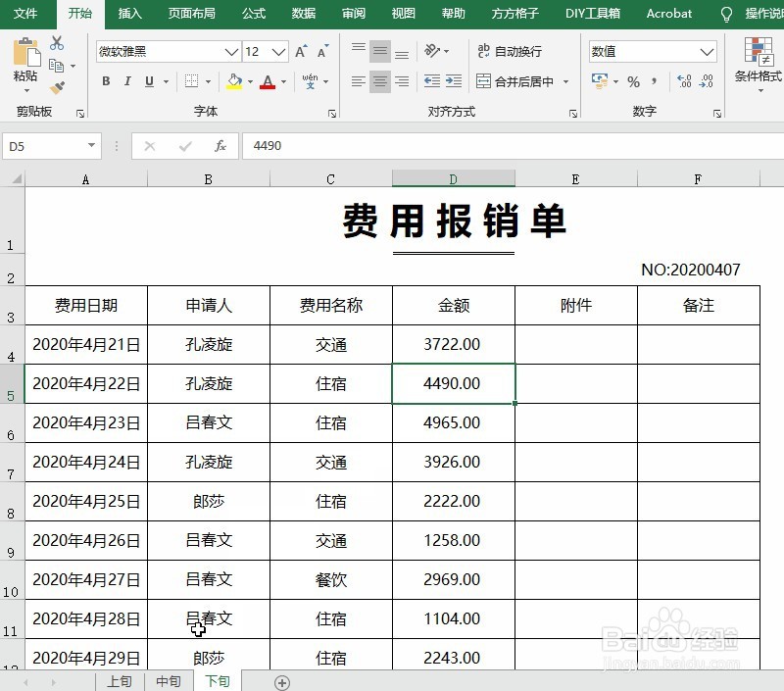Click the percent style icon
784x691 pixels.
(633, 81)
